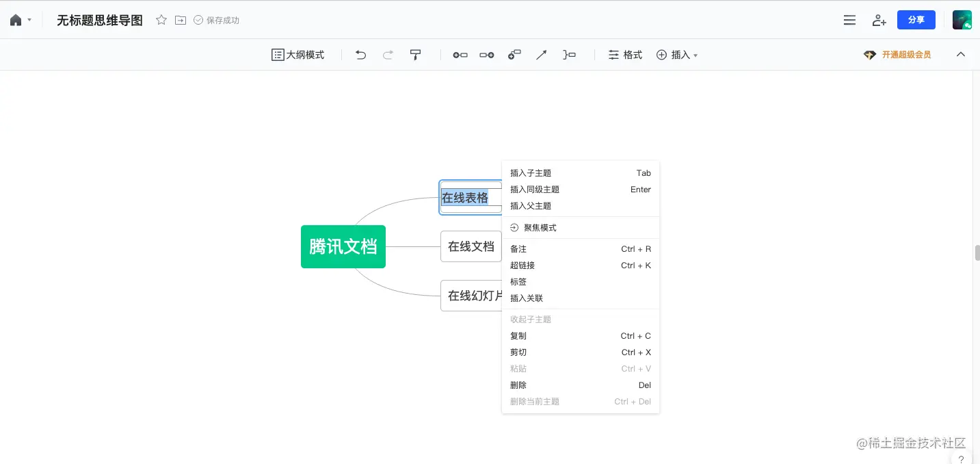Star the document as favorite

click(161, 20)
